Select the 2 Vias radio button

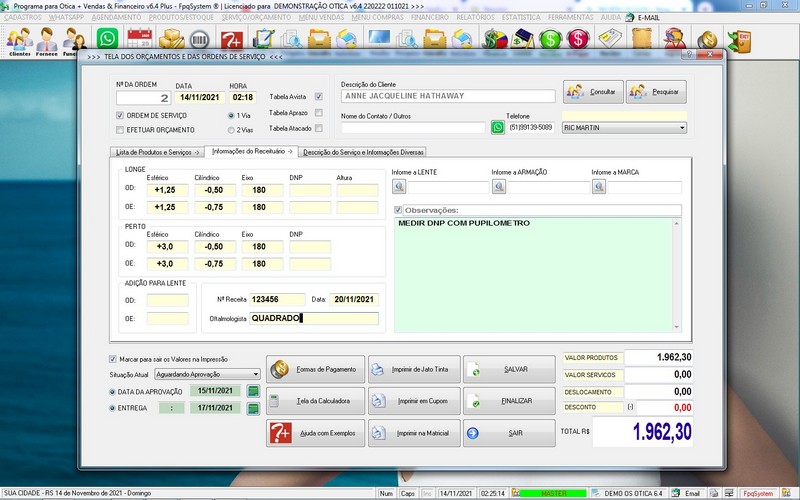click(231, 129)
